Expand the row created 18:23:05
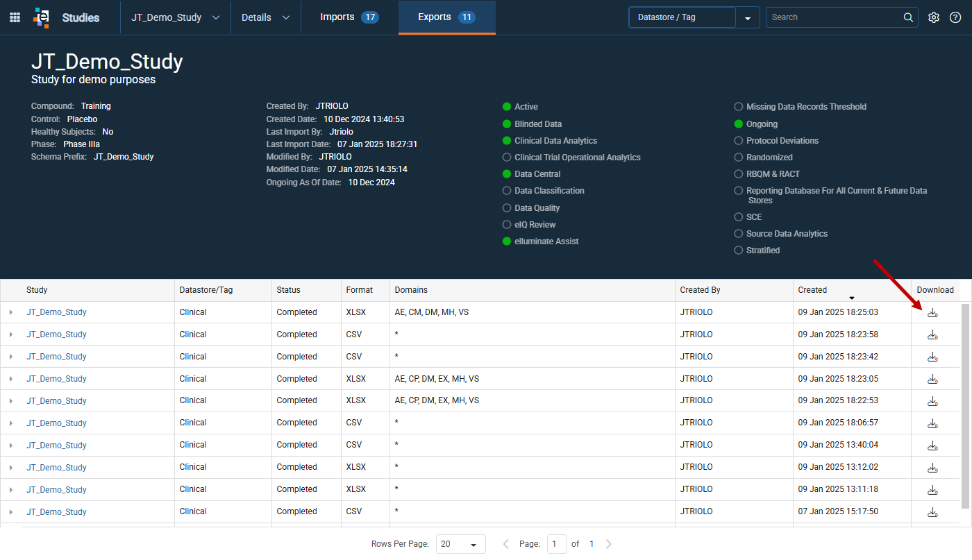The image size is (972, 560). point(11,379)
